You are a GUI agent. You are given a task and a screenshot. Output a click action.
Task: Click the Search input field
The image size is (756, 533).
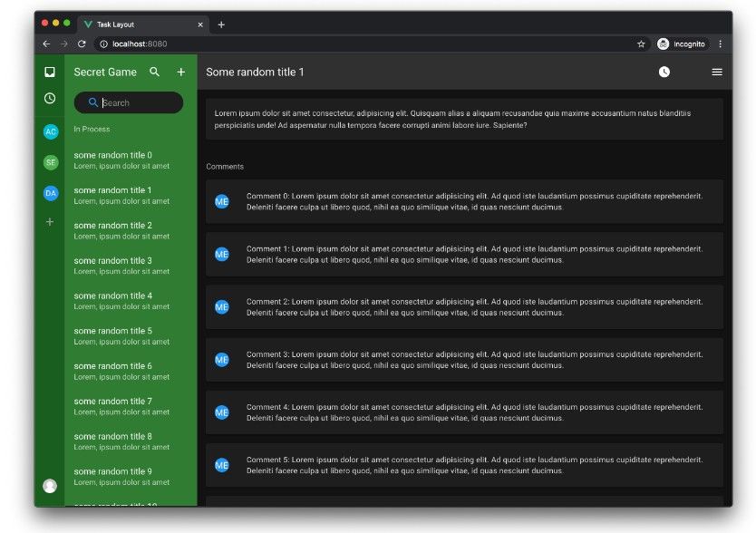pyautogui.click(x=136, y=102)
